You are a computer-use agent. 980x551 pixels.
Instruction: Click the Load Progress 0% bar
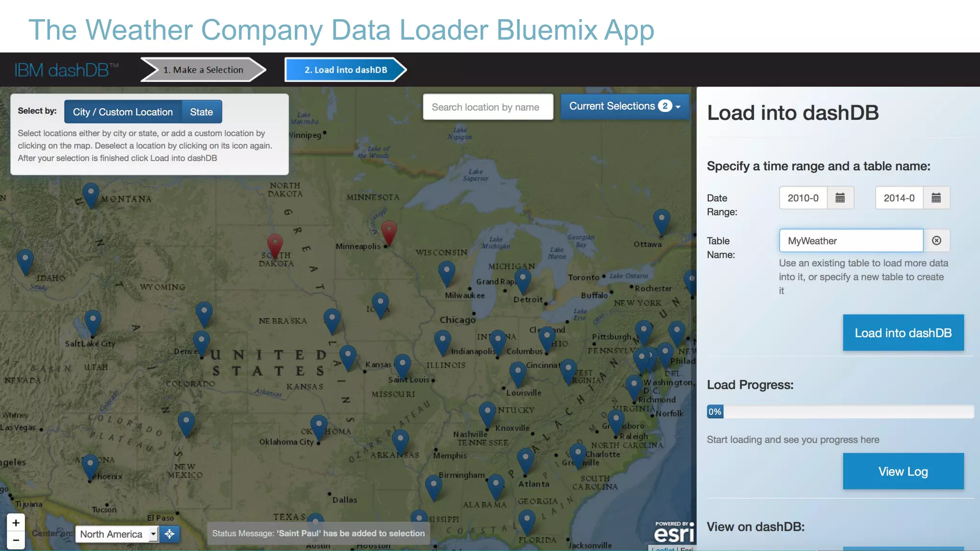tap(840, 412)
